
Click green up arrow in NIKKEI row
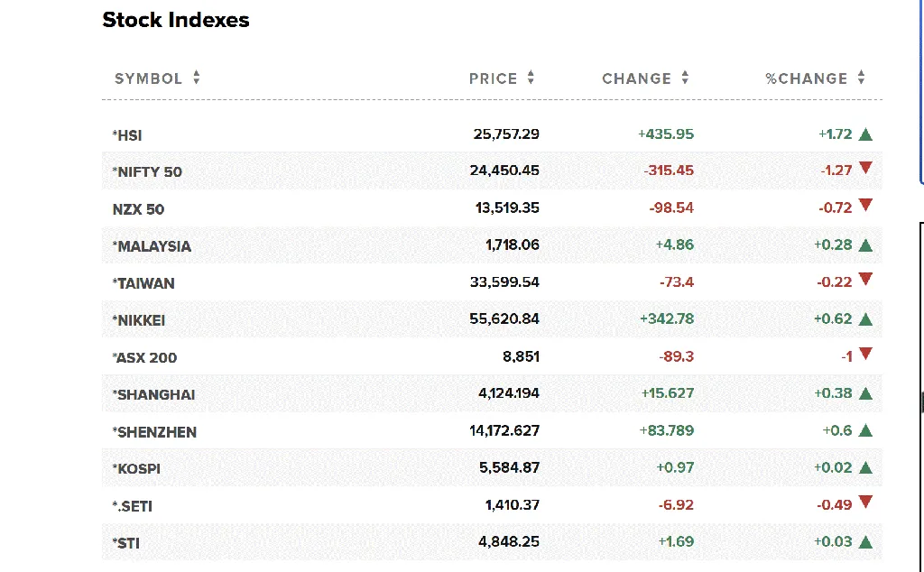coord(866,319)
